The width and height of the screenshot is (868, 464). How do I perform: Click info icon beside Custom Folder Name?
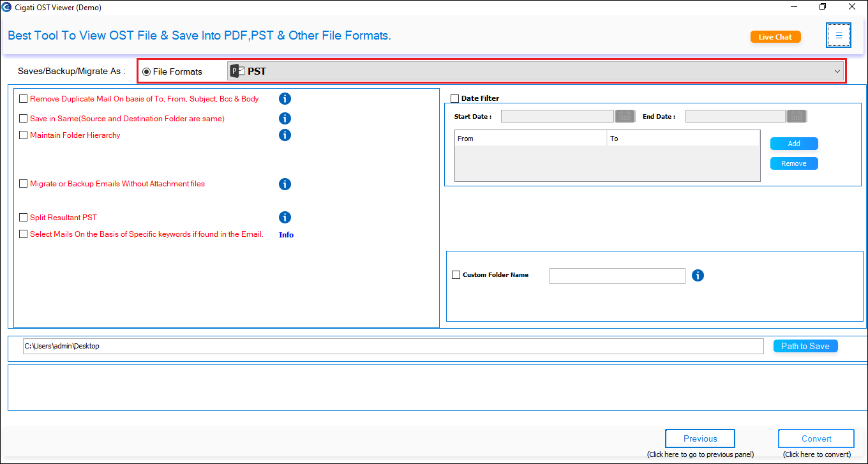click(x=698, y=275)
